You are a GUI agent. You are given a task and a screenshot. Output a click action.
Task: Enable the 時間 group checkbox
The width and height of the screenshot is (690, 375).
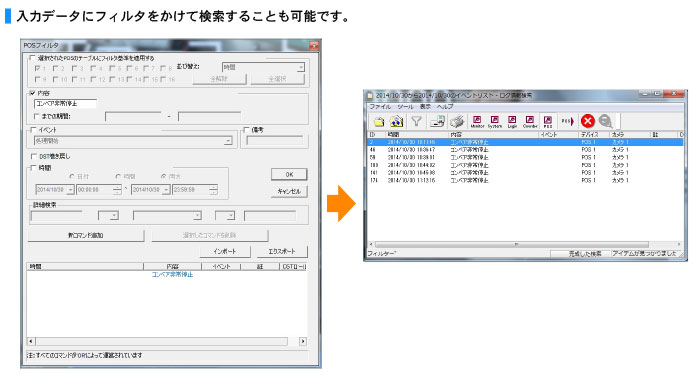click(33, 168)
